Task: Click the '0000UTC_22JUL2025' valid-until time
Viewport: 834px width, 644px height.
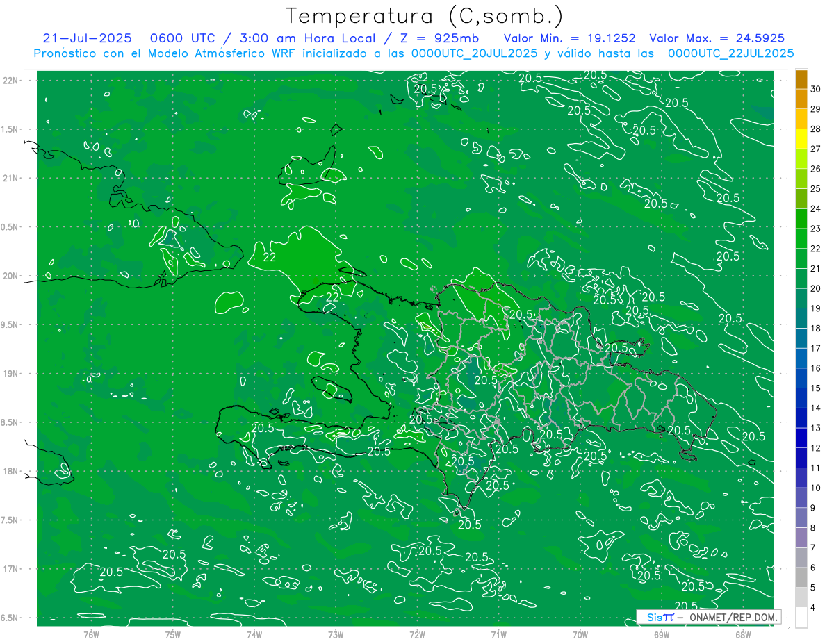Action: 730,53
